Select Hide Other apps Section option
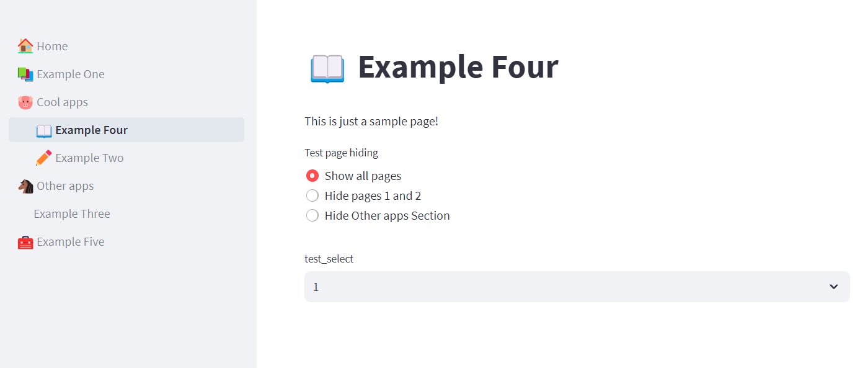The height and width of the screenshot is (368, 868). point(312,215)
